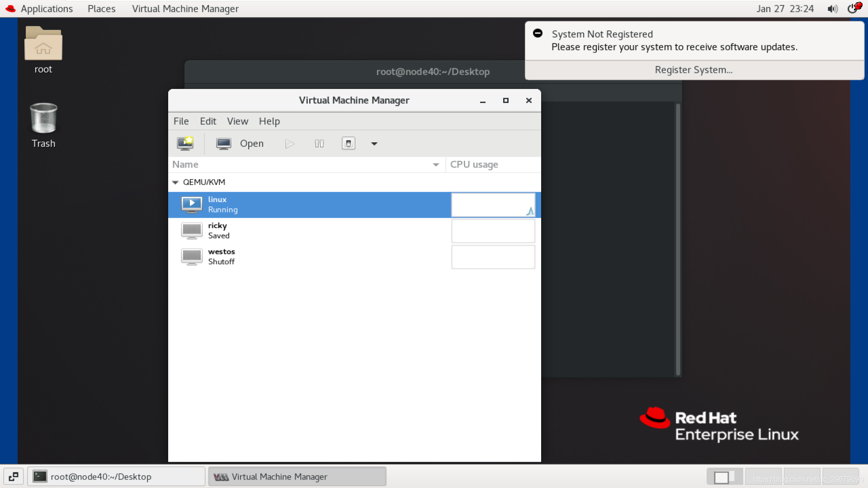Open the Name column sort dropdown arrow

pyautogui.click(x=436, y=165)
